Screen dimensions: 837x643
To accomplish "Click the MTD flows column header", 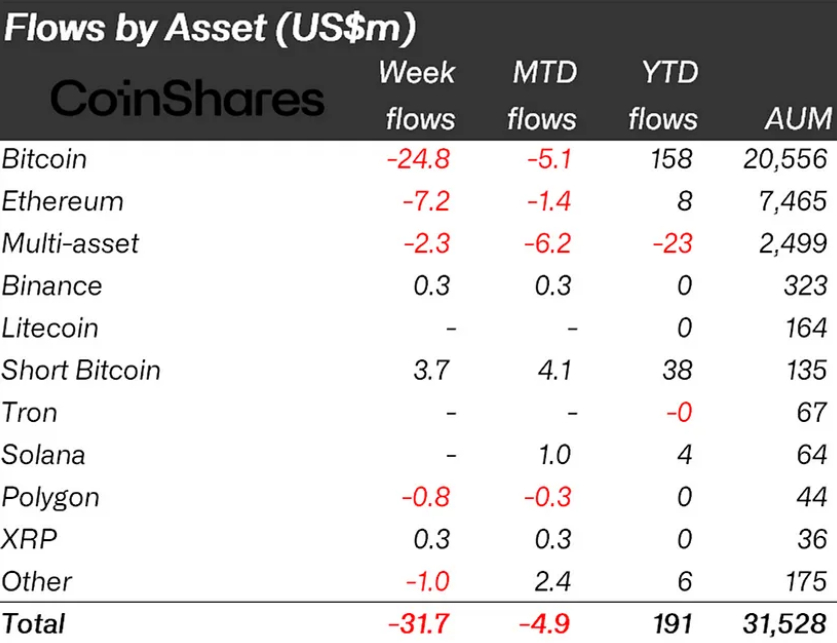I will point(542,95).
